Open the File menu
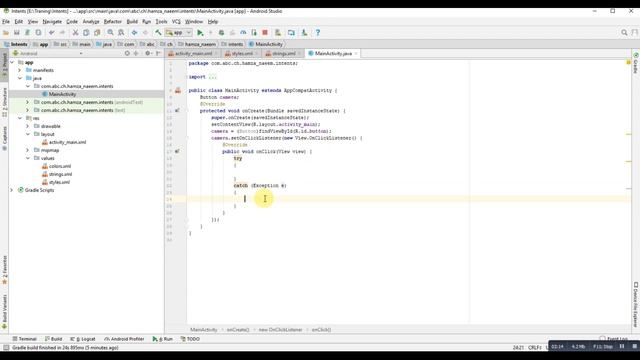The width and height of the screenshot is (640, 360). 6,22
